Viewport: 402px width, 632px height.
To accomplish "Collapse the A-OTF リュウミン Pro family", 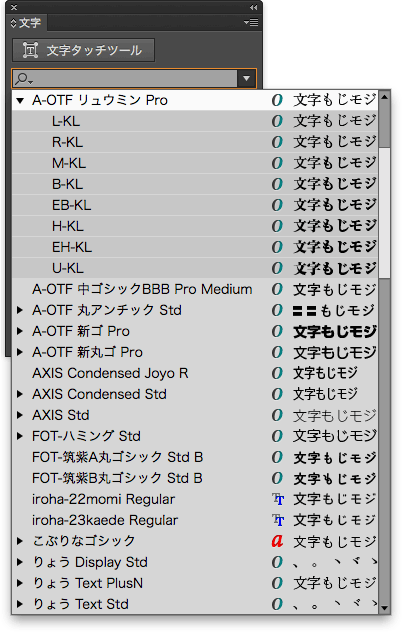I will [x=20, y=101].
